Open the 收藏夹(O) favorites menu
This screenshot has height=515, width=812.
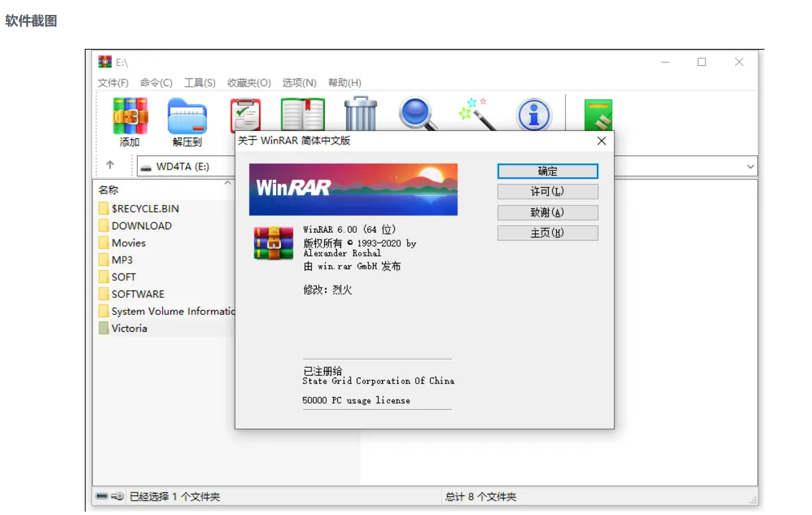248,82
